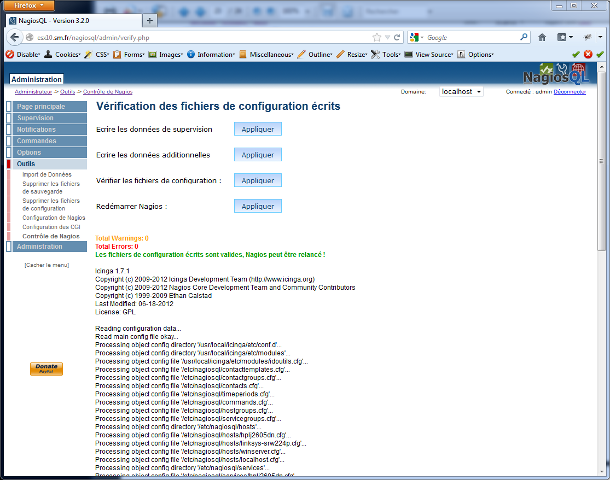Bookmark page with the star icon

point(376,37)
